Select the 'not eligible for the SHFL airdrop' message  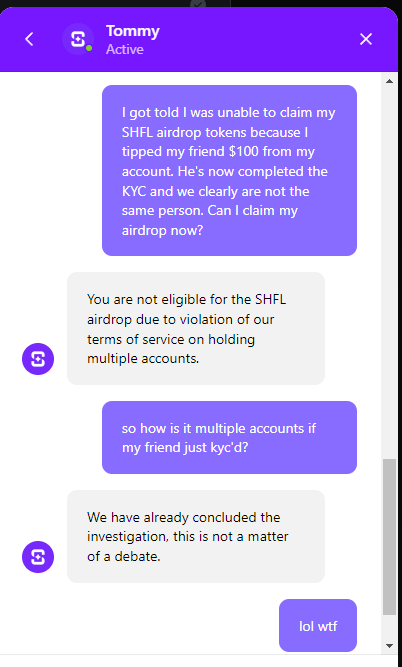coord(196,328)
